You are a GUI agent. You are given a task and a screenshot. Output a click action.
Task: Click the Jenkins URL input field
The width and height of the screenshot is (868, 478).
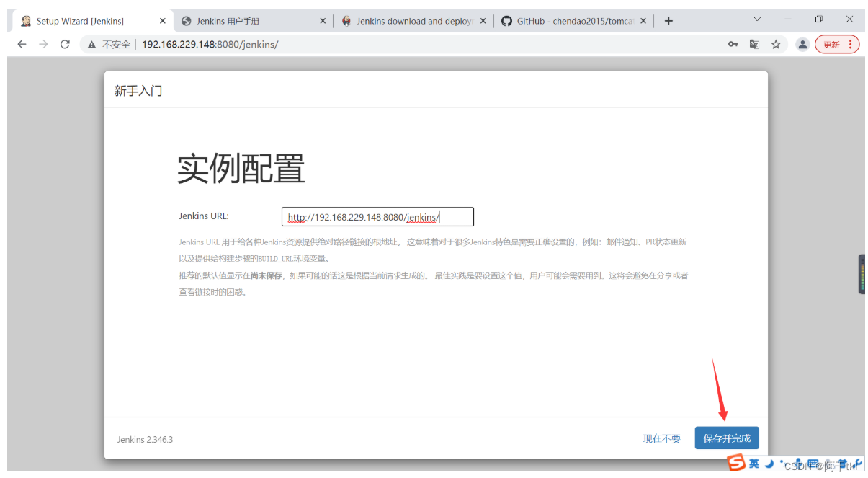(x=377, y=216)
